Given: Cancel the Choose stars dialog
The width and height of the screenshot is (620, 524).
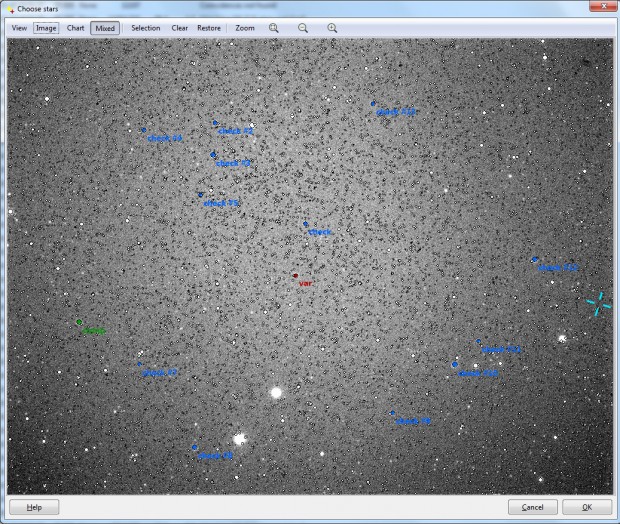Looking at the screenshot, I should (x=533, y=507).
